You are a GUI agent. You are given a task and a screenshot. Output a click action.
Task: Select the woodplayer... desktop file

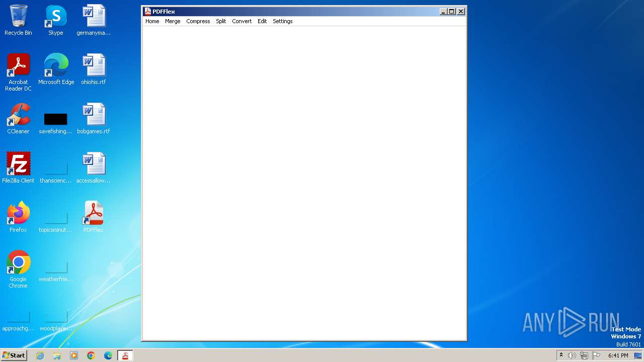click(x=56, y=319)
